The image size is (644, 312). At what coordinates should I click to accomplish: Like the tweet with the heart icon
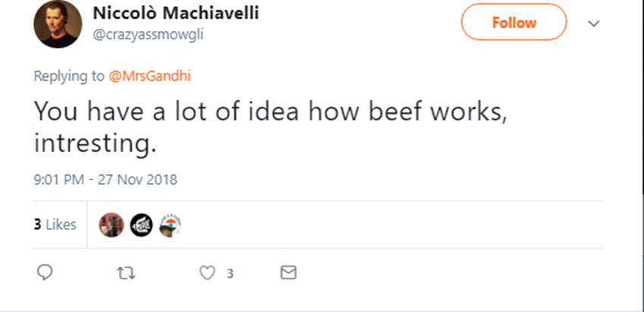click(x=206, y=273)
